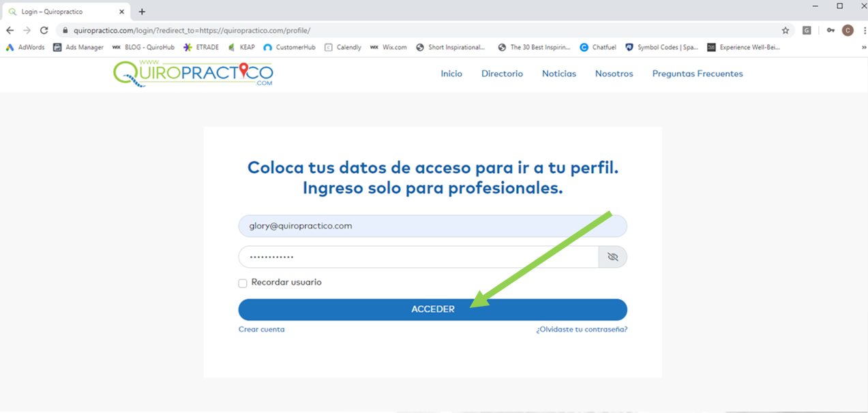Click the Crear cuenta link
868x413 pixels.
[x=261, y=329]
